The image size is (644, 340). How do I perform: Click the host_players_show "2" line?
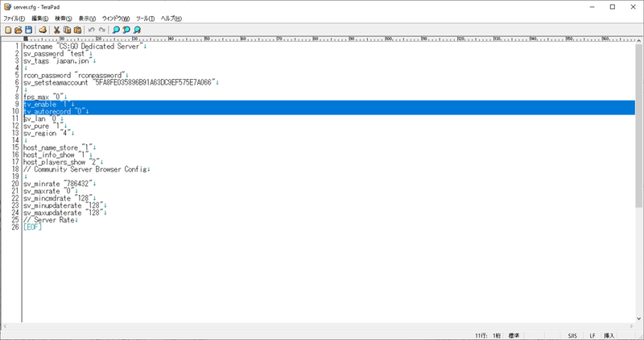point(62,162)
